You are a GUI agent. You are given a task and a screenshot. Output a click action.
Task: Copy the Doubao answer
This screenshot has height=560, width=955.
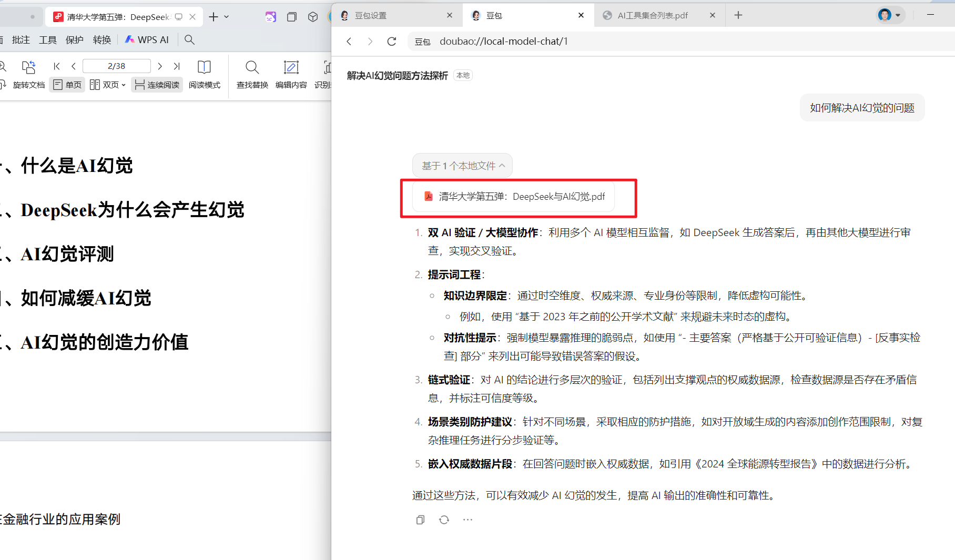click(x=420, y=520)
